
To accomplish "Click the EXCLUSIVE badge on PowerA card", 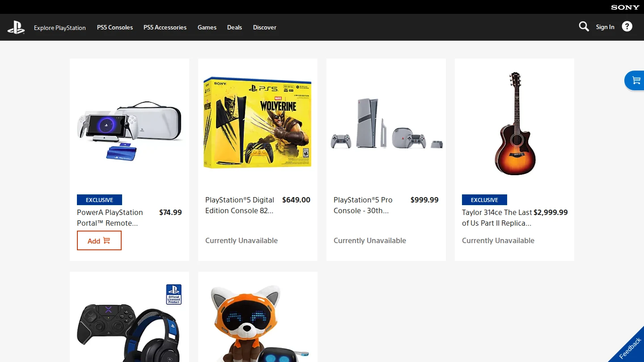I will pos(99,200).
